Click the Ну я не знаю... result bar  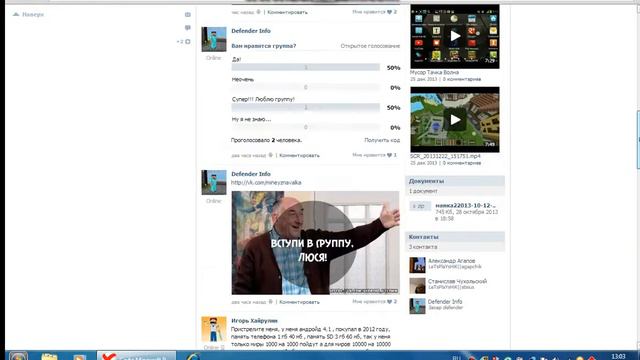click(x=305, y=127)
